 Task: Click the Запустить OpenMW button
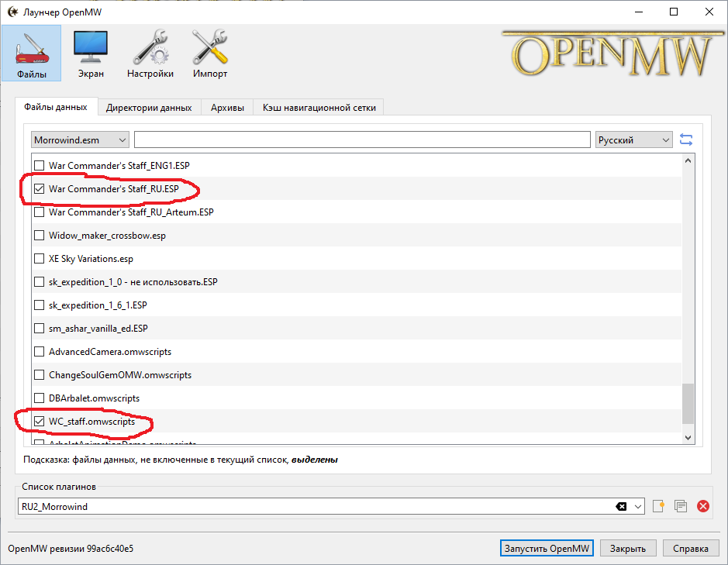pos(547,548)
